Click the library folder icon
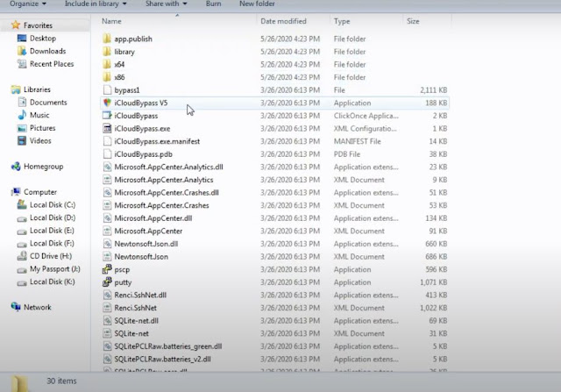The height and width of the screenshot is (392, 561). tap(107, 52)
